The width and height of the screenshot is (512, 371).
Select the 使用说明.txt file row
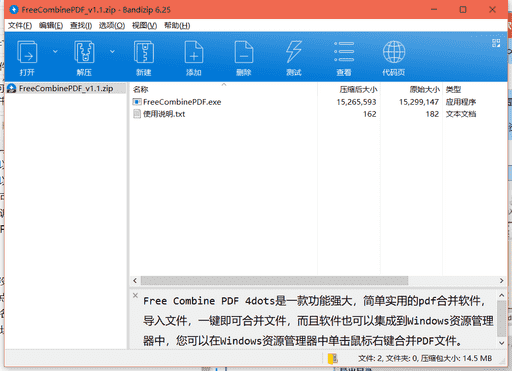click(318, 114)
